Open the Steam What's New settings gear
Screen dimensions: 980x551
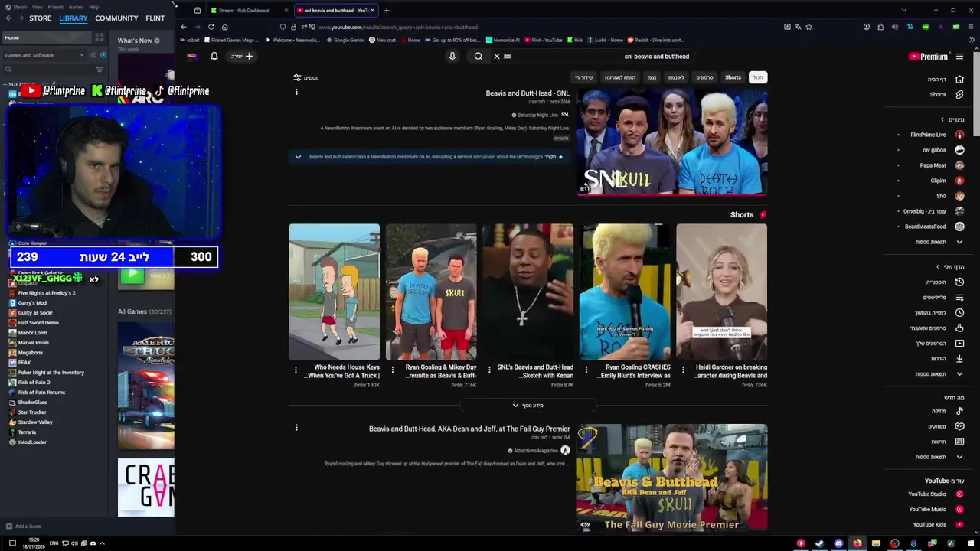point(157,41)
